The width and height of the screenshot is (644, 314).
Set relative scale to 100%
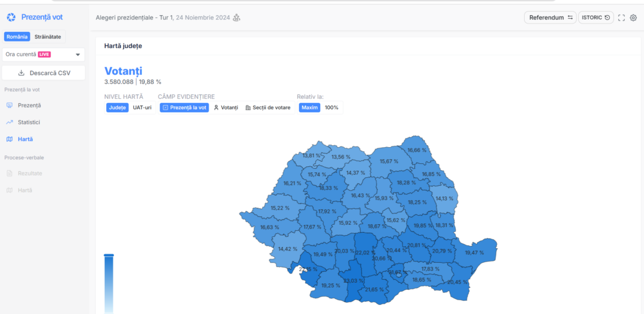(x=332, y=108)
